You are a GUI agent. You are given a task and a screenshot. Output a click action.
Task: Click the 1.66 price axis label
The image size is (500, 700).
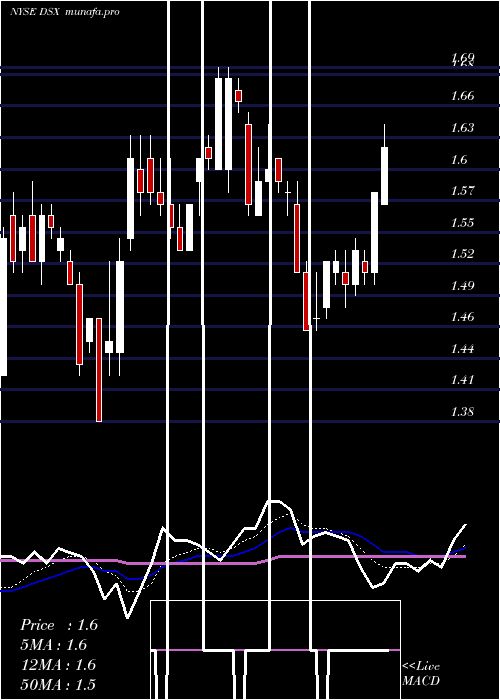click(x=462, y=96)
